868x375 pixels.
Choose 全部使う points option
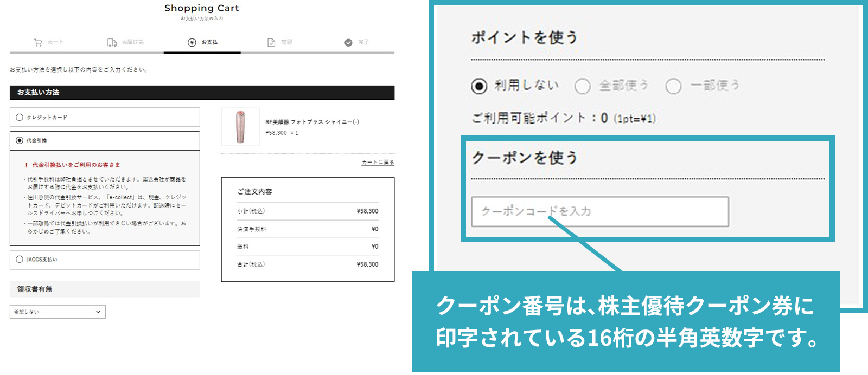click(583, 86)
